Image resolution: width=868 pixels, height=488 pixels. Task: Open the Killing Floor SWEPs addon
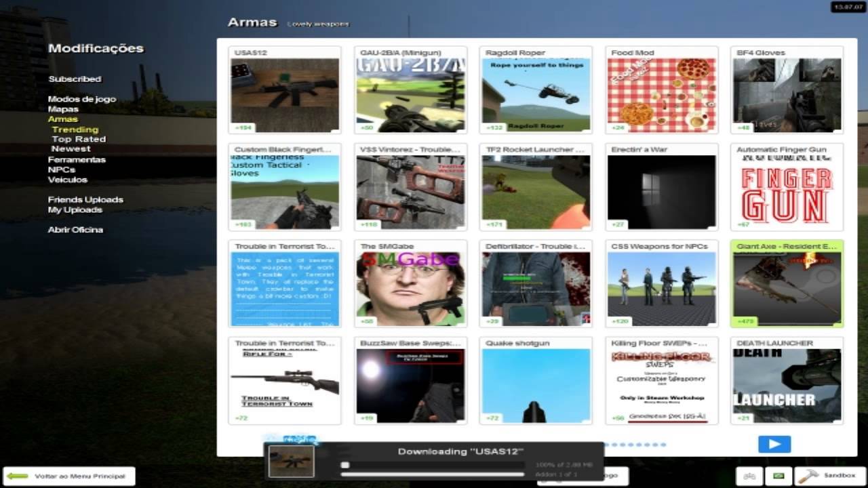point(661,381)
